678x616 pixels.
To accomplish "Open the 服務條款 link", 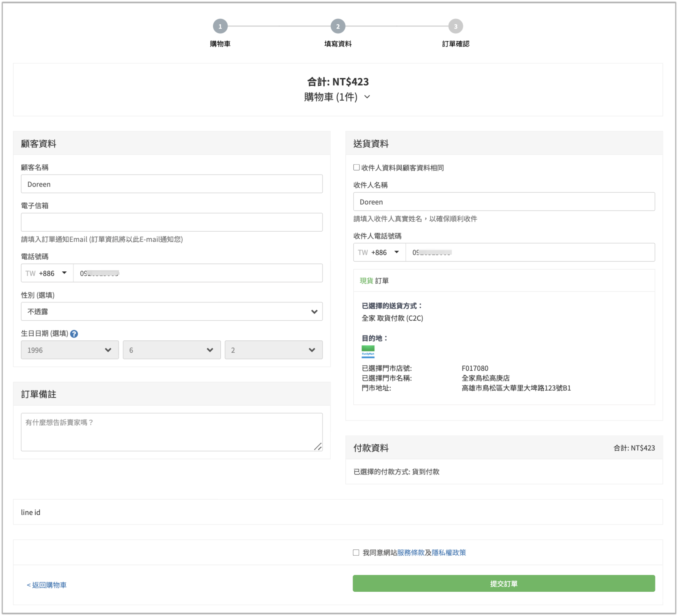I will click(411, 552).
